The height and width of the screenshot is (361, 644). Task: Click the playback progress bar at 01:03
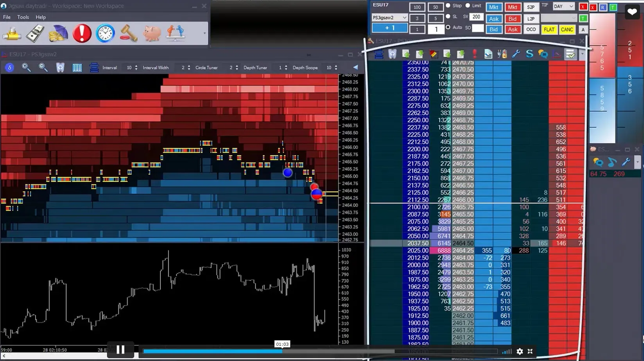tap(282, 351)
